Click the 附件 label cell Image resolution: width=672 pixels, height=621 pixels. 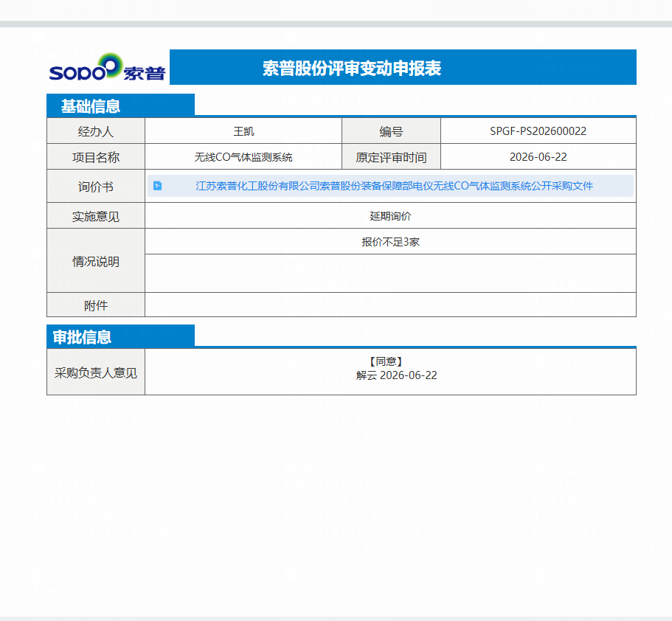[96, 305]
